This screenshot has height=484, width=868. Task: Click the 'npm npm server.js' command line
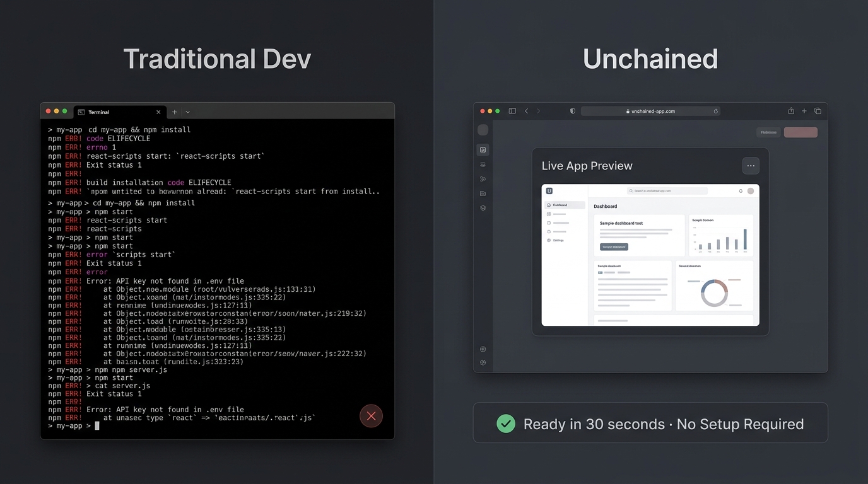coord(108,369)
